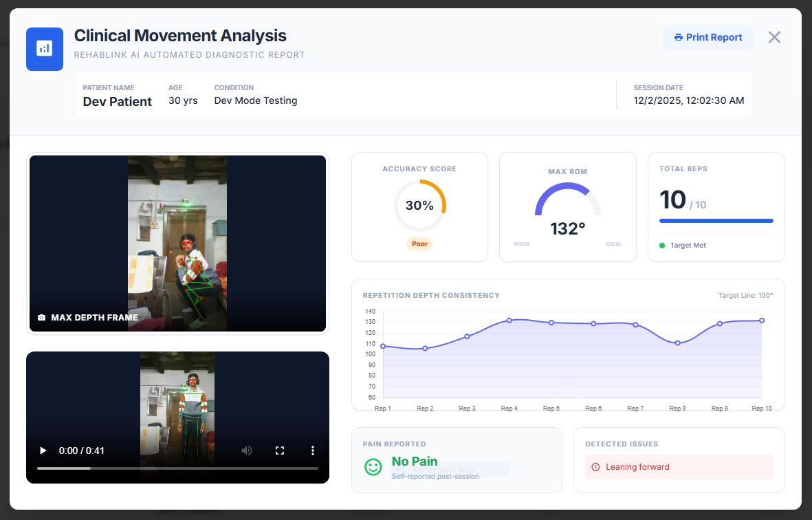Click the blue bar chart report icon

coord(45,49)
